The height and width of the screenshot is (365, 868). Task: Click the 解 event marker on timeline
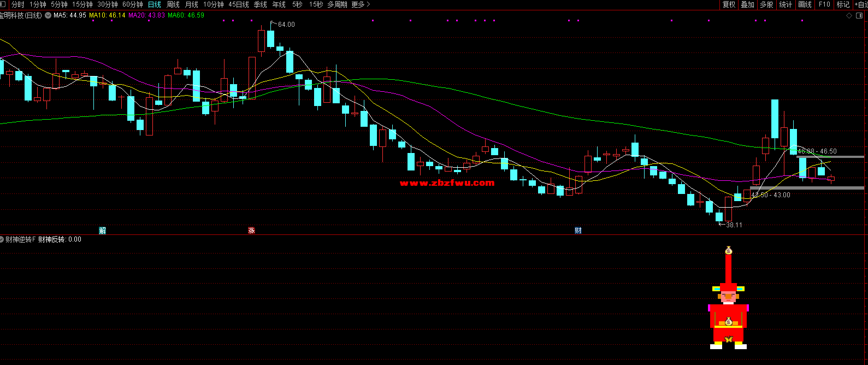click(102, 231)
